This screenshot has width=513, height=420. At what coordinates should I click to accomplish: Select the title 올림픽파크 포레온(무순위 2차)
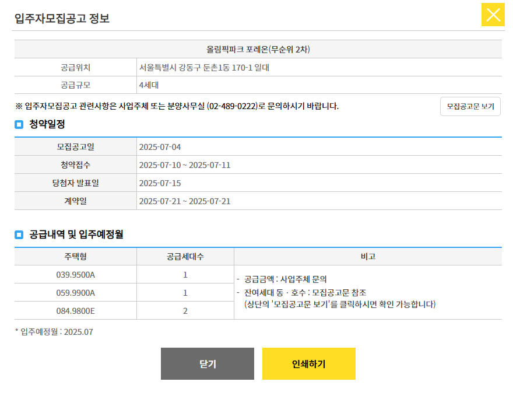pos(258,50)
